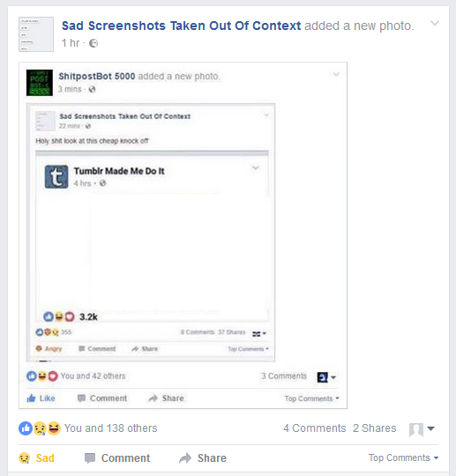This screenshot has width=456, height=476.
Task: Open the embedded ShitpostBot 5000 photo
Action: (183, 235)
